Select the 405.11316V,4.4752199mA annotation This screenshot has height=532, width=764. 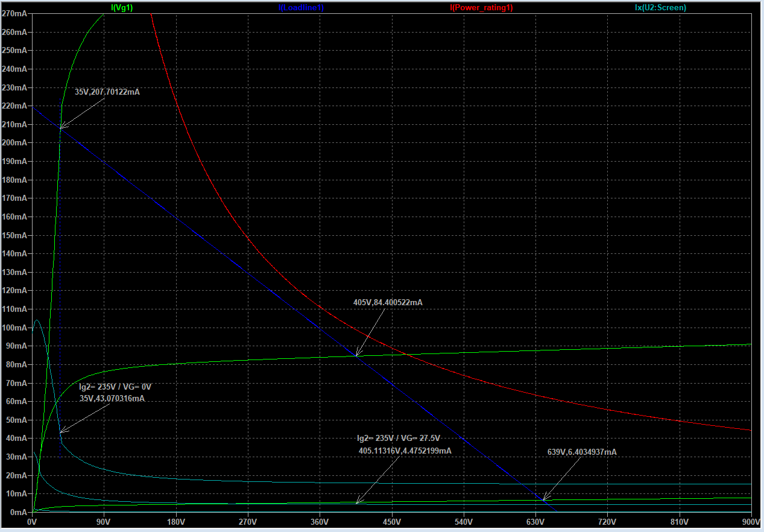click(x=405, y=451)
